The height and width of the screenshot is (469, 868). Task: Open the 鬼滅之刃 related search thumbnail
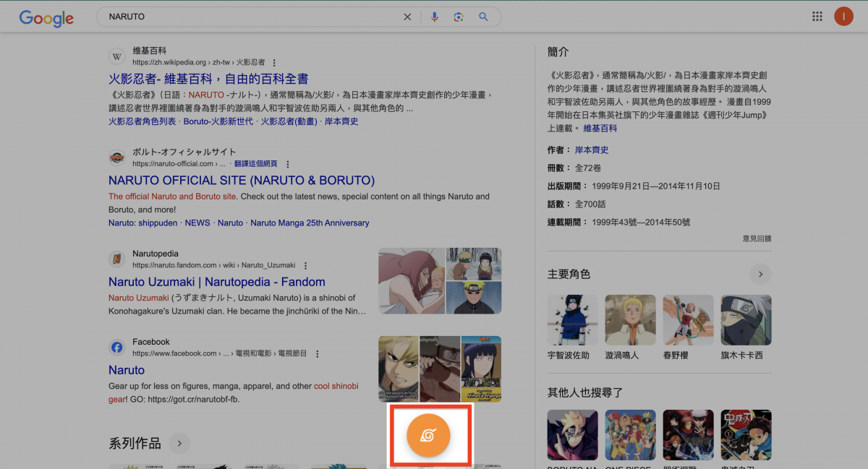point(746,435)
